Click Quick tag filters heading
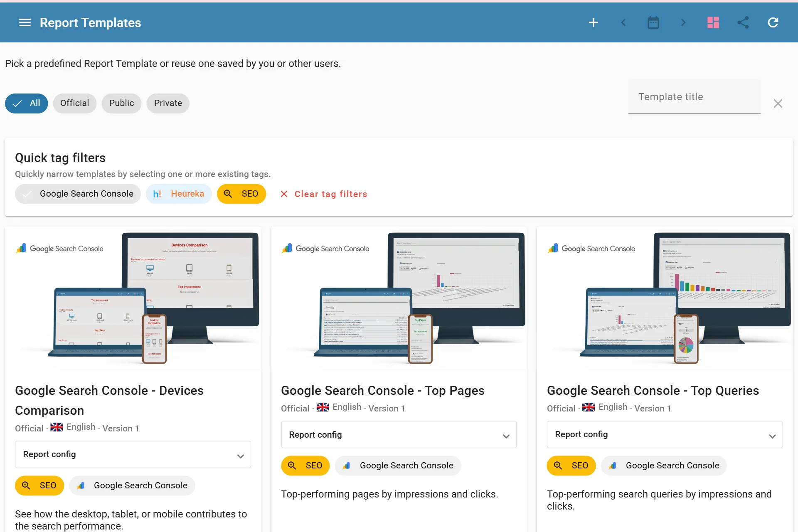Image resolution: width=798 pixels, height=532 pixels. (60, 158)
